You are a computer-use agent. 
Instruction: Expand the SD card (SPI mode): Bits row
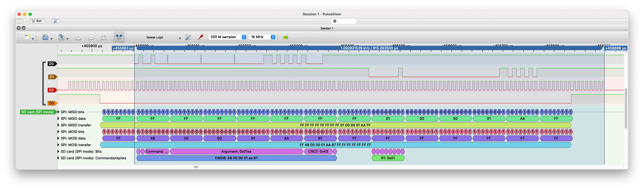point(58,151)
